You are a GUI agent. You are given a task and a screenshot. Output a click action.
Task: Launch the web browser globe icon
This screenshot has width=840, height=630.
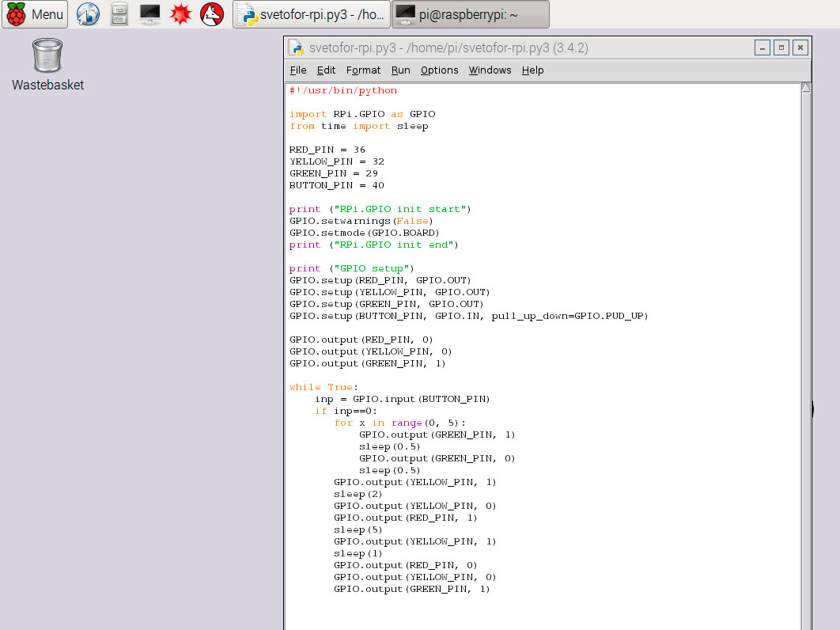[x=88, y=14]
